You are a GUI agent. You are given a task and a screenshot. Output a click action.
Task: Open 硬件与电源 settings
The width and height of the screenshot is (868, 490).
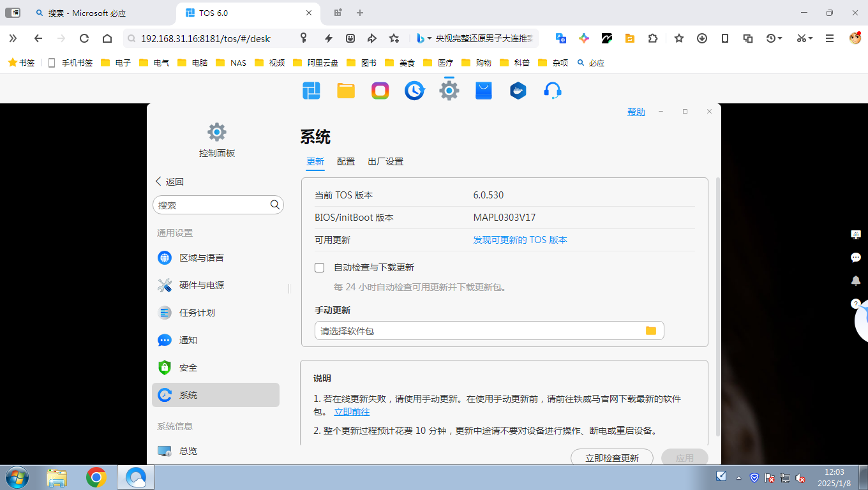click(x=204, y=285)
